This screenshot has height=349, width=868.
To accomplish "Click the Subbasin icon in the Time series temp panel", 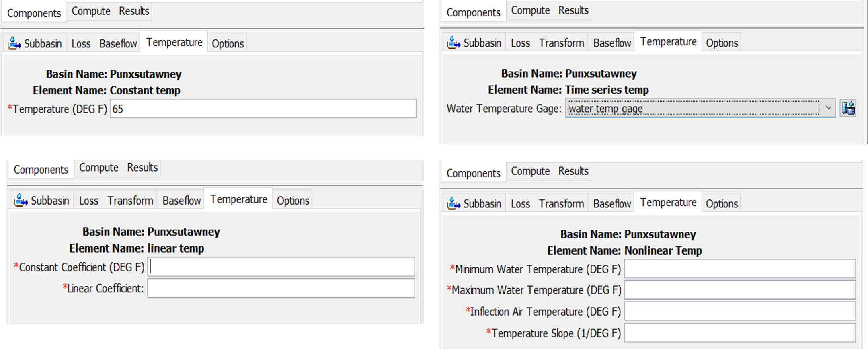I will coord(454,42).
